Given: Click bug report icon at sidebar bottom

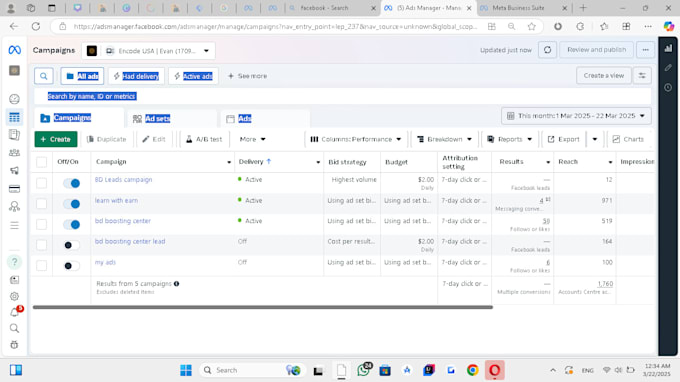Looking at the screenshot, I should [x=14, y=345].
